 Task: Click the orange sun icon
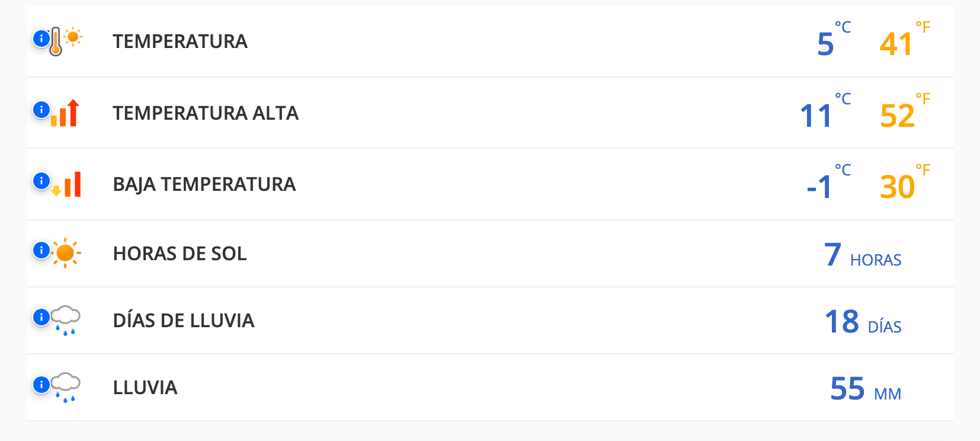click(66, 254)
